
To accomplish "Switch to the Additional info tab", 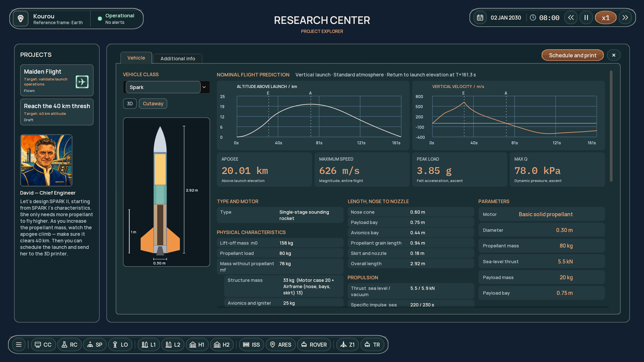I will (178, 59).
